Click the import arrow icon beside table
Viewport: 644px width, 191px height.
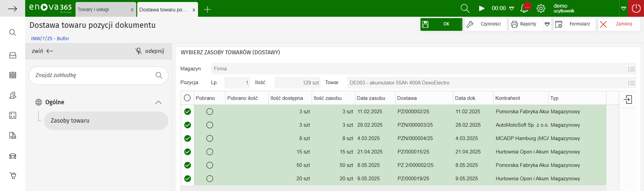pyautogui.click(x=628, y=100)
